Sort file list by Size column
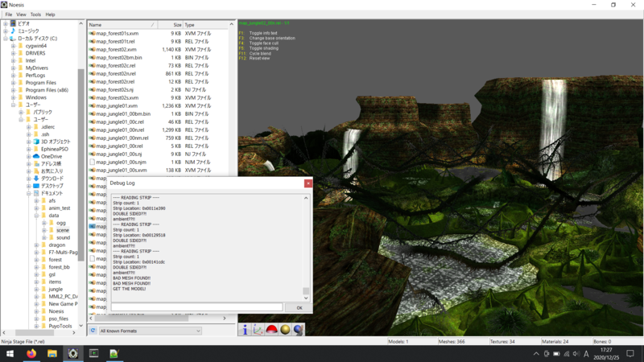644x362 pixels. (x=170, y=25)
